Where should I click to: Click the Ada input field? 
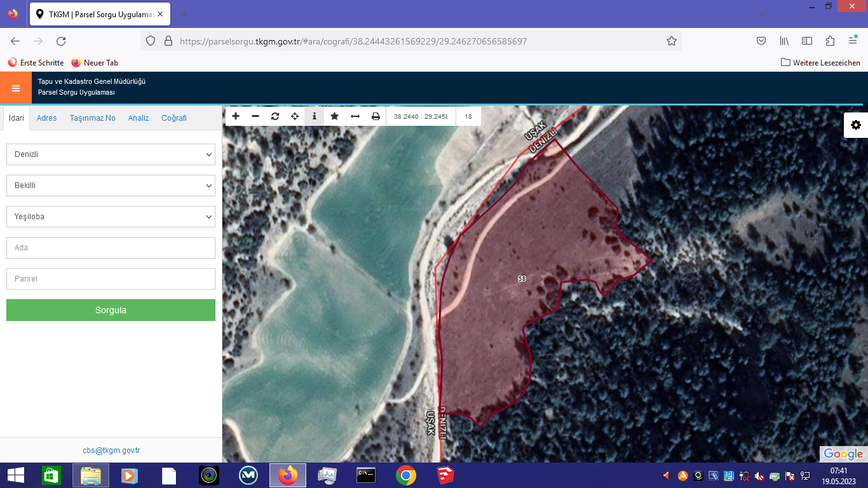click(x=111, y=248)
